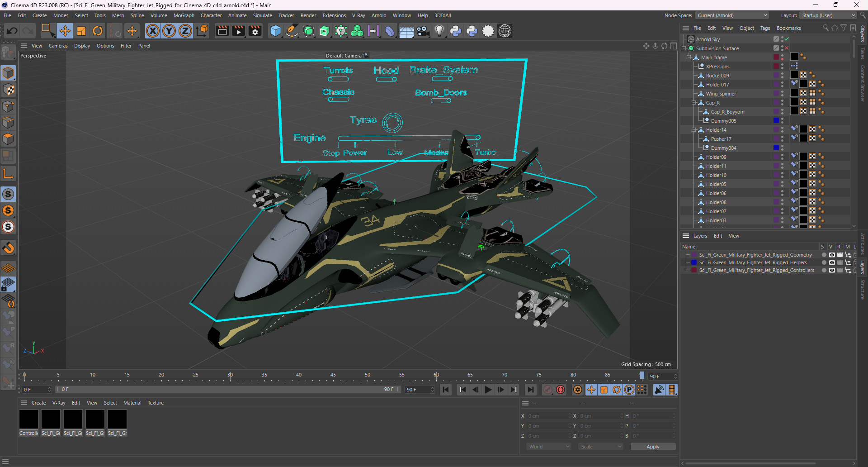868x467 pixels.
Task: Click the Controller material thumbnail
Action: point(28,419)
